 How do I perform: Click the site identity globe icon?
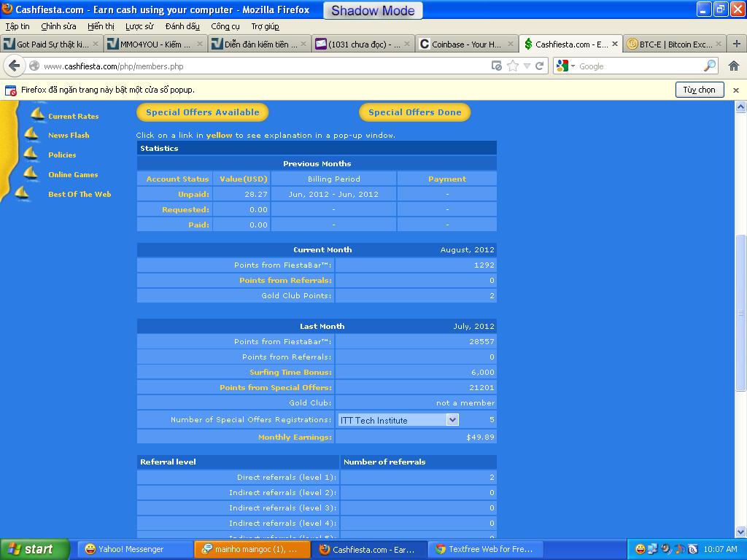pyautogui.click(x=34, y=66)
